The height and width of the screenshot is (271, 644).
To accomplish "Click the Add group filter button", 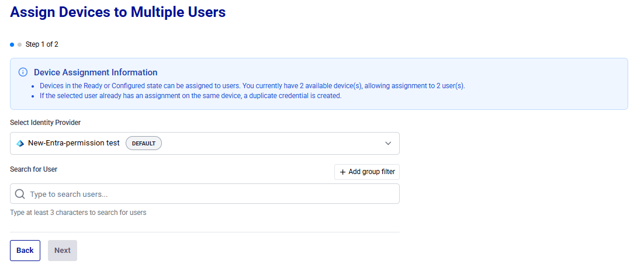I will click(367, 172).
